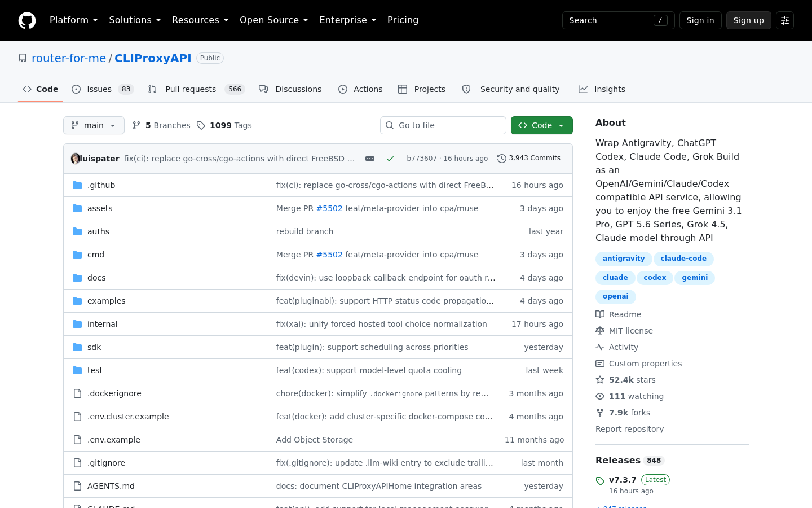The image size is (812, 508).
Task: Click the gemini topic tag
Action: click(x=695, y=278)
